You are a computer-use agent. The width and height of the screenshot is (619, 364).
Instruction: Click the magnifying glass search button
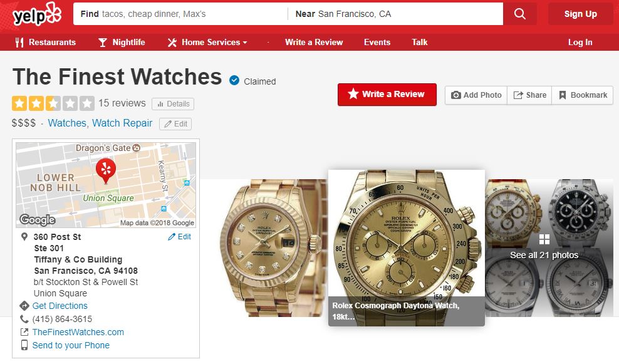coord(520,14)
